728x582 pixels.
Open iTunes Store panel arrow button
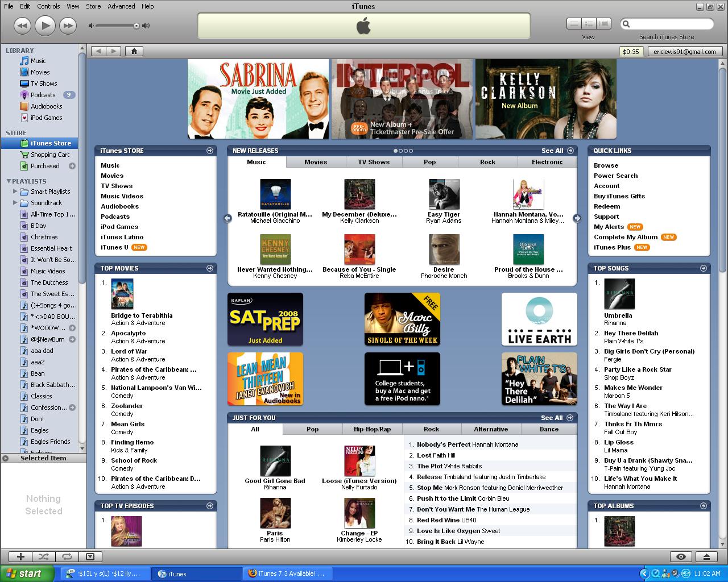210,151
